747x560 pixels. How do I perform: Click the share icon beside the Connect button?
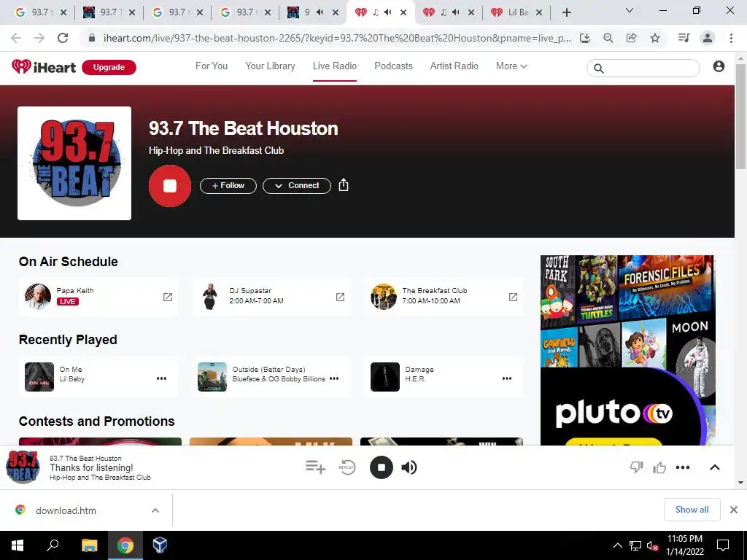pyautogui.click(x=344, y=185)
